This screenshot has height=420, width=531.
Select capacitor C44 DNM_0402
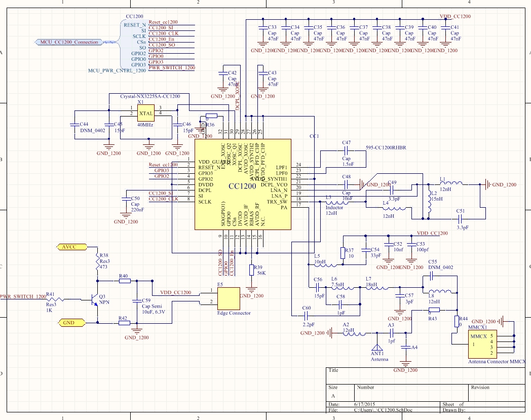click(x=74, y=125)
